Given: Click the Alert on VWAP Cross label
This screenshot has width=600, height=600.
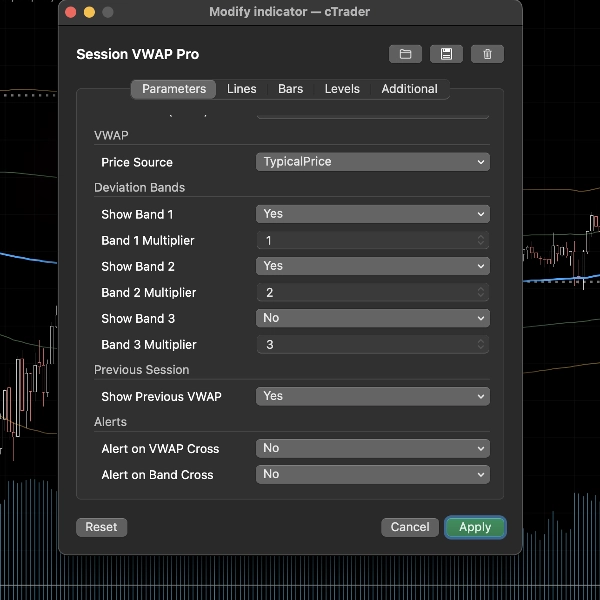Looking at the screenshot, I should [160, 448].
